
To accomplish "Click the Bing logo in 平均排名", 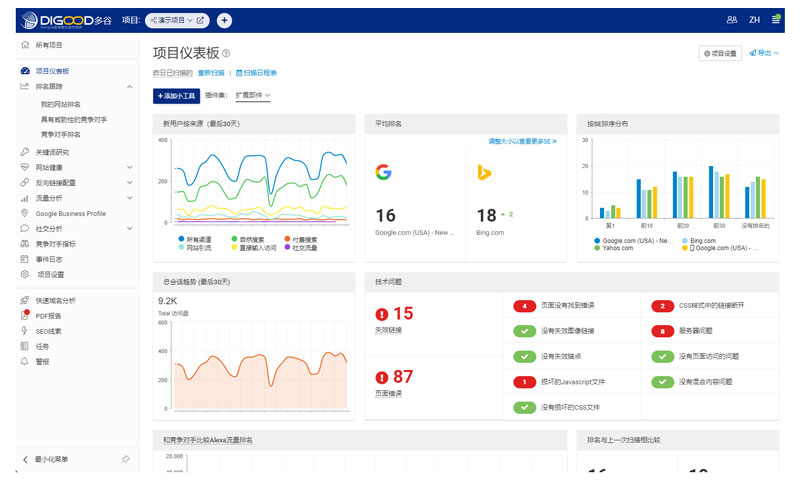I will click(484, 172).
